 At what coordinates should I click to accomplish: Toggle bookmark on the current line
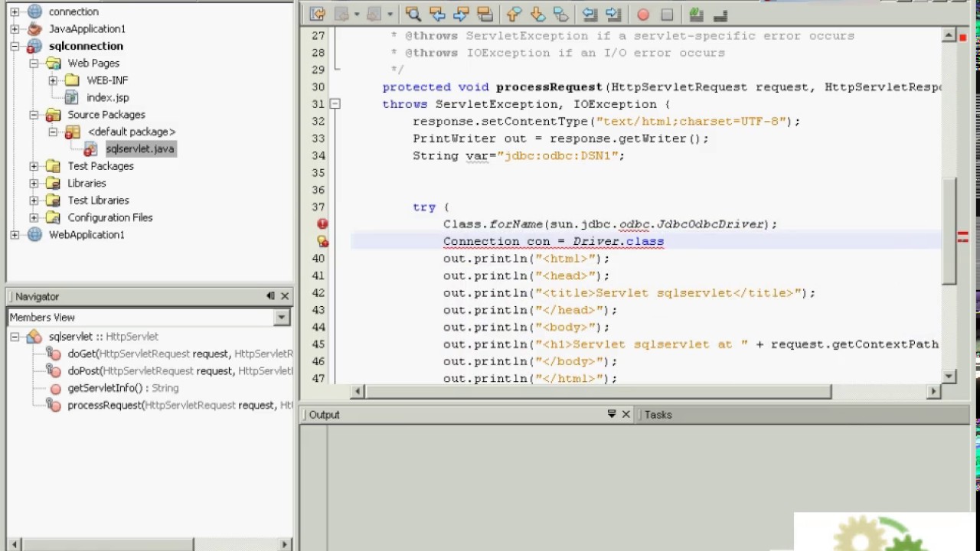click(x=561, y=15)
